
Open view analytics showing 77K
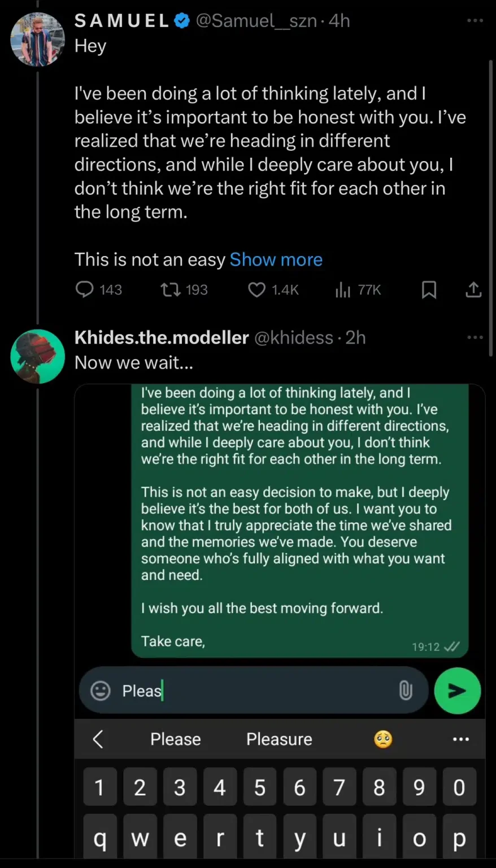coord(343,290)
